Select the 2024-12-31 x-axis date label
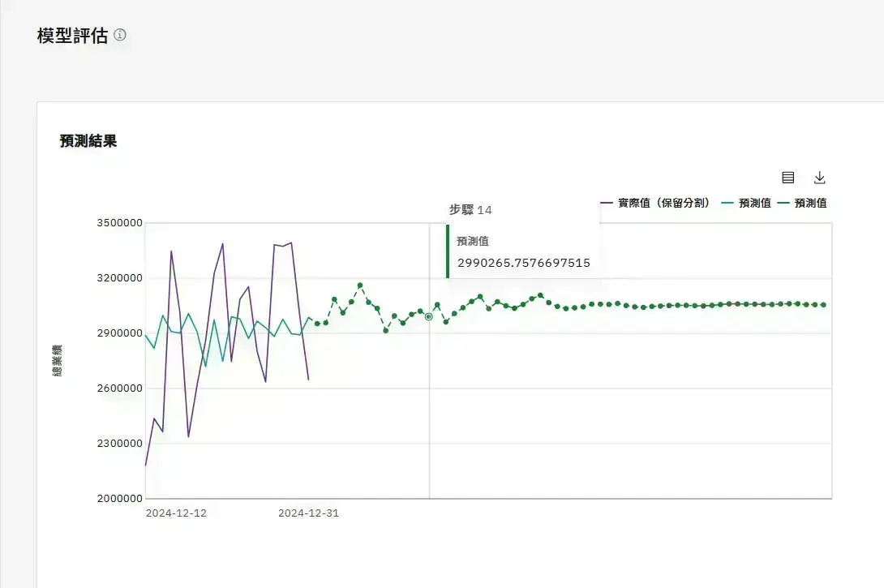Viewport: 884px width, 588px height. 308,513
